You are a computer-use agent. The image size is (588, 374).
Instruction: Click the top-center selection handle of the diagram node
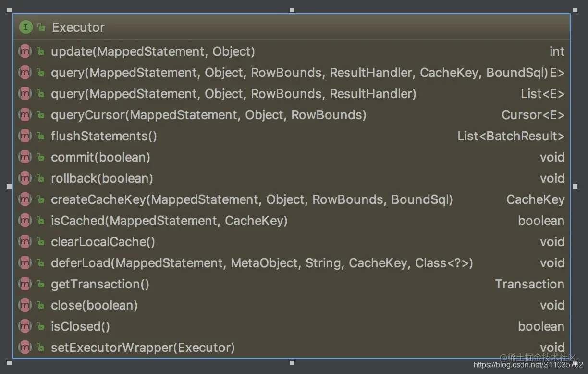(292, 10)
